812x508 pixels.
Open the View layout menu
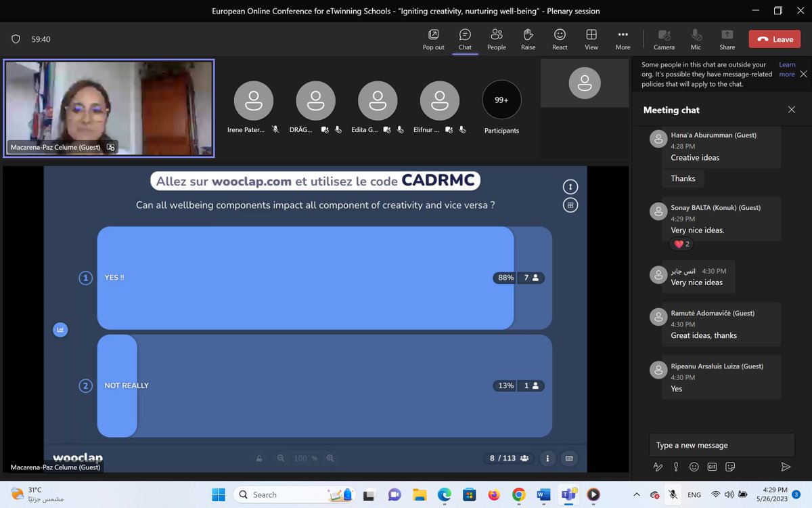click(x=591, y=39)
